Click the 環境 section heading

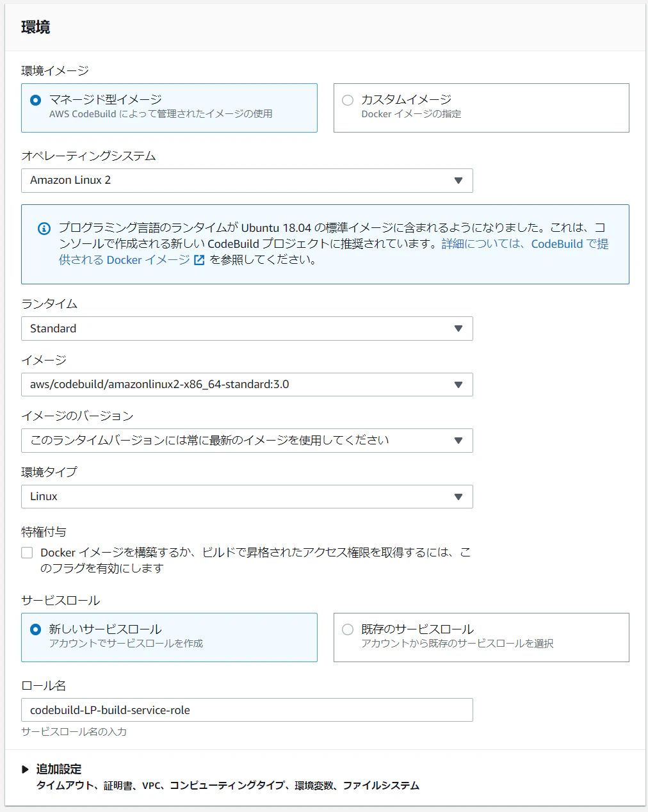(36, 28)
